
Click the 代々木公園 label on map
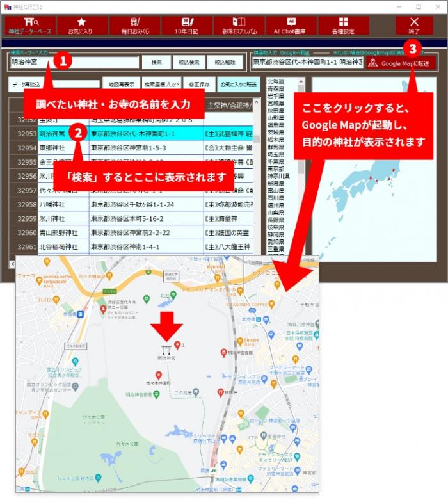click(127, 444)
